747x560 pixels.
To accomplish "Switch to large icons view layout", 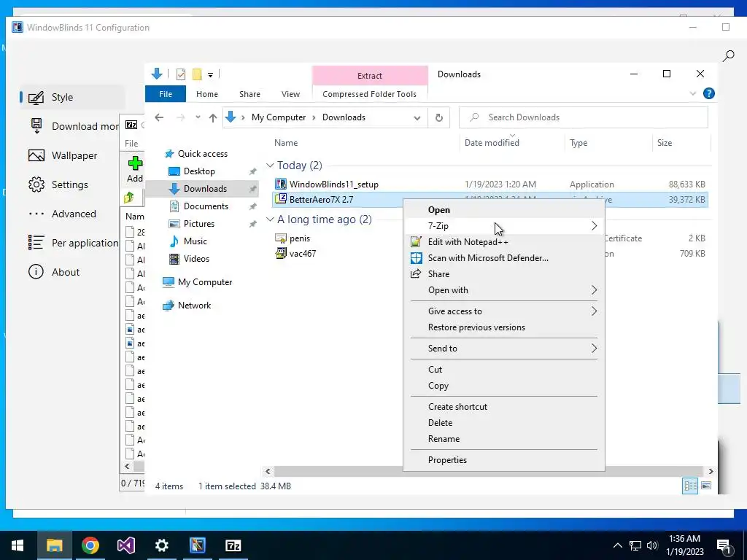I will tap(706, 486).
